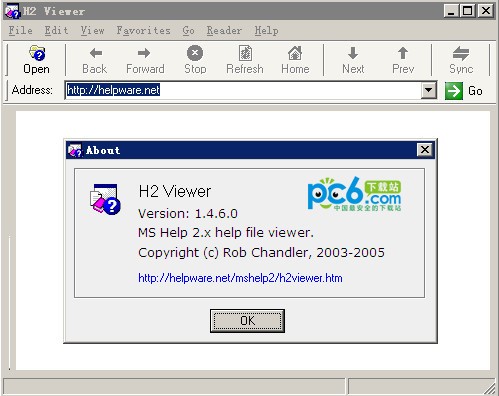Expand the Address dropdown list
Viewport: 499px width, 396px height.
pyautogui.click(x=429, y=90)
